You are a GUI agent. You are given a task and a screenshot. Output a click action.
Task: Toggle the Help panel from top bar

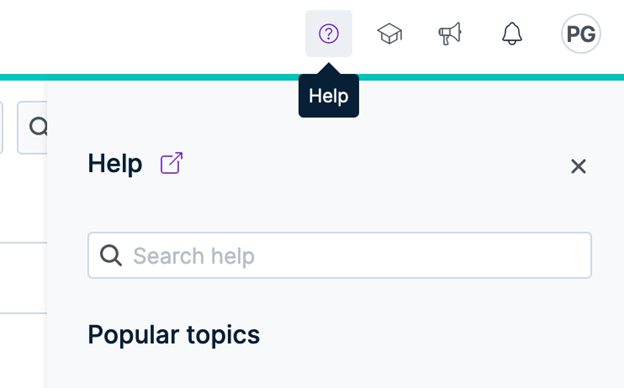(x=329, y=33)
